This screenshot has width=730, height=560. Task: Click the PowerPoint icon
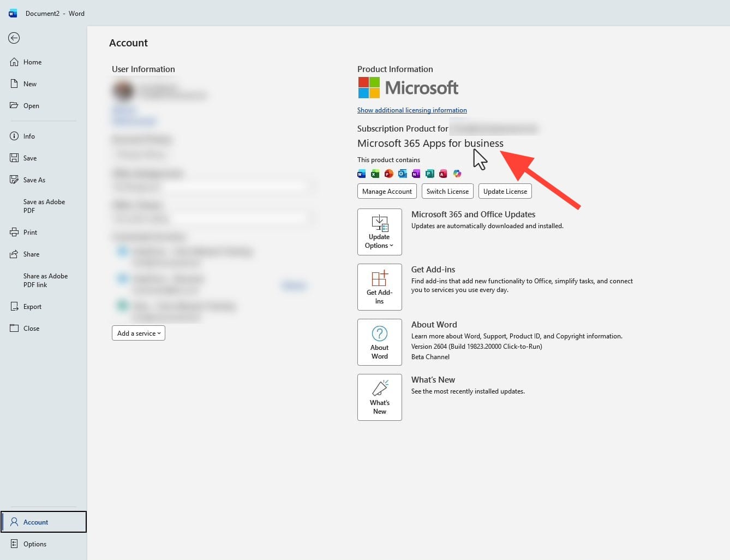(389, 174)
